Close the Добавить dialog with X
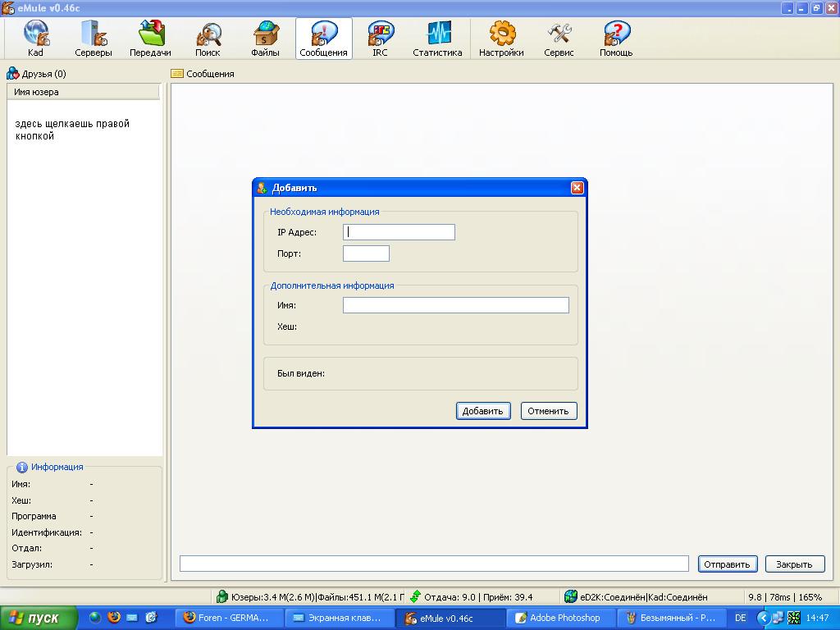This screenshot has width=840, height=630. (577, 188)
